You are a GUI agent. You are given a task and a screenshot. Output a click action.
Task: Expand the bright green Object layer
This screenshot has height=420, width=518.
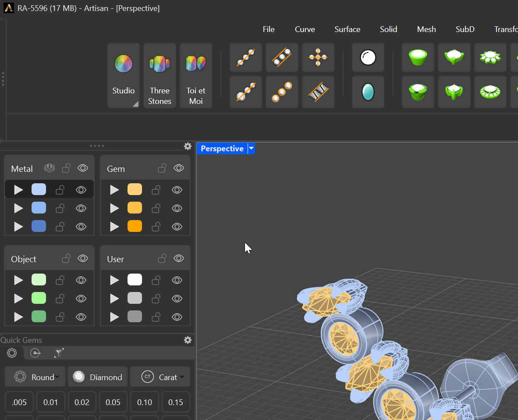point(18,299)
